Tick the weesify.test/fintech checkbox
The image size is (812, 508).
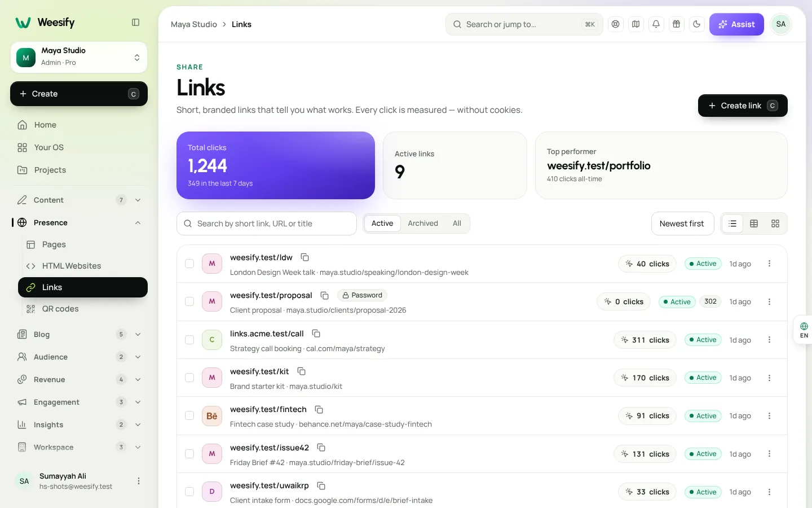coord(189,415)
